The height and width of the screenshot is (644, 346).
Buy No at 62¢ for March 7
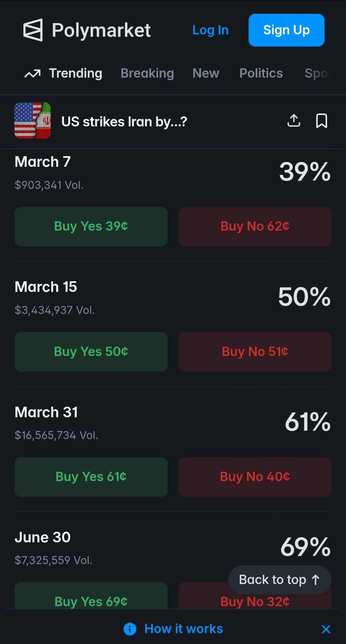(x=255, y=226)
